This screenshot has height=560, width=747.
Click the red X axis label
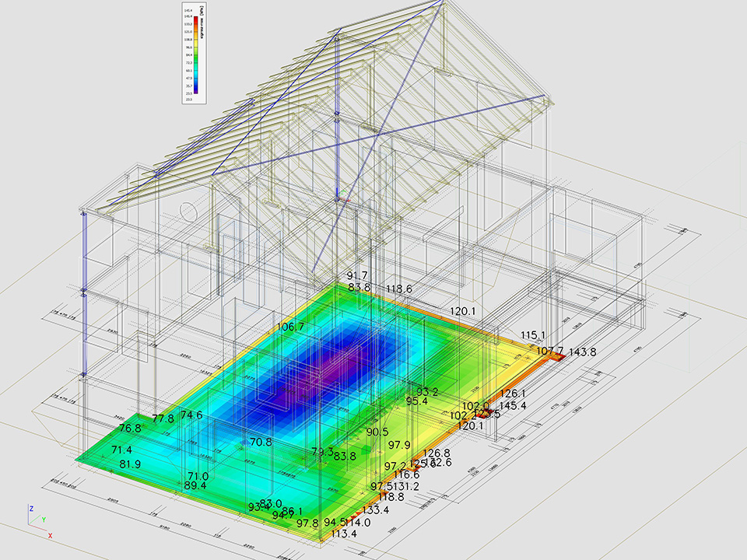click(x=51, y=535)
